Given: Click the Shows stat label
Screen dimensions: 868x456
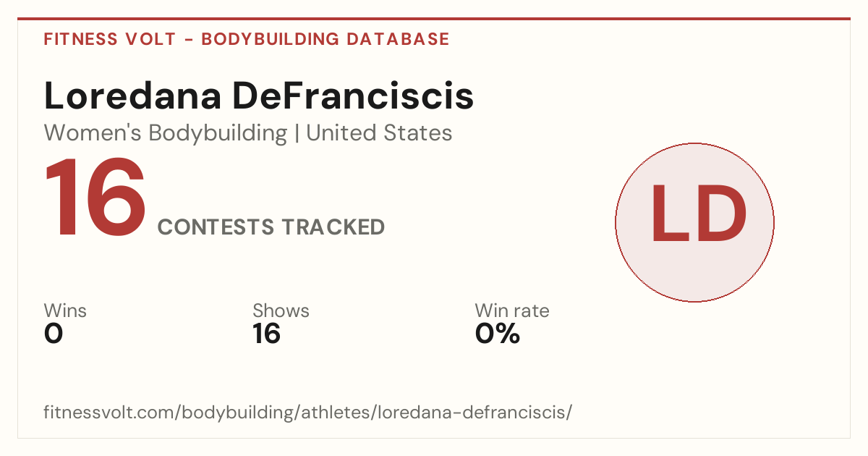Looking at the screenshot, I should tap(281, 311).
